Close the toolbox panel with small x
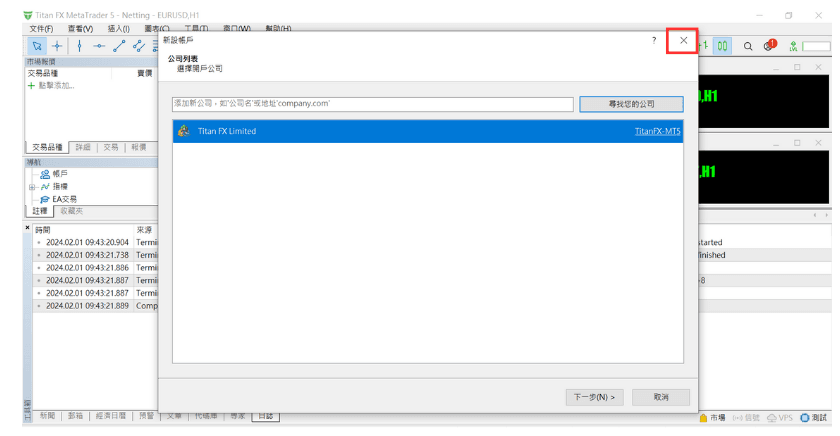The image size is (840, 436). [x=27, y=228]
